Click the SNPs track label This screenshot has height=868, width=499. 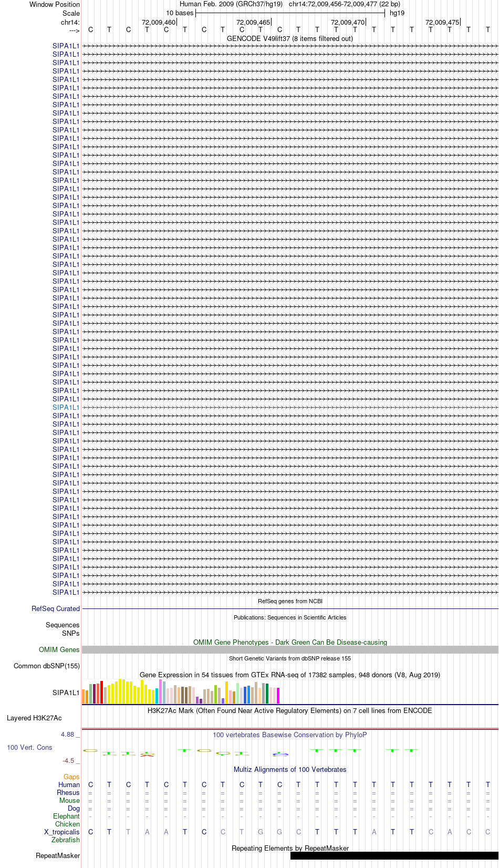tap(71, 633)
